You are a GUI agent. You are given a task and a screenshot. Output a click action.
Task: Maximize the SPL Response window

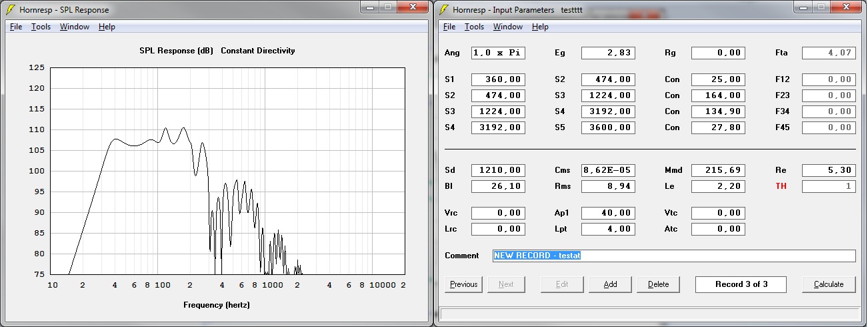[x=389, y=7]
